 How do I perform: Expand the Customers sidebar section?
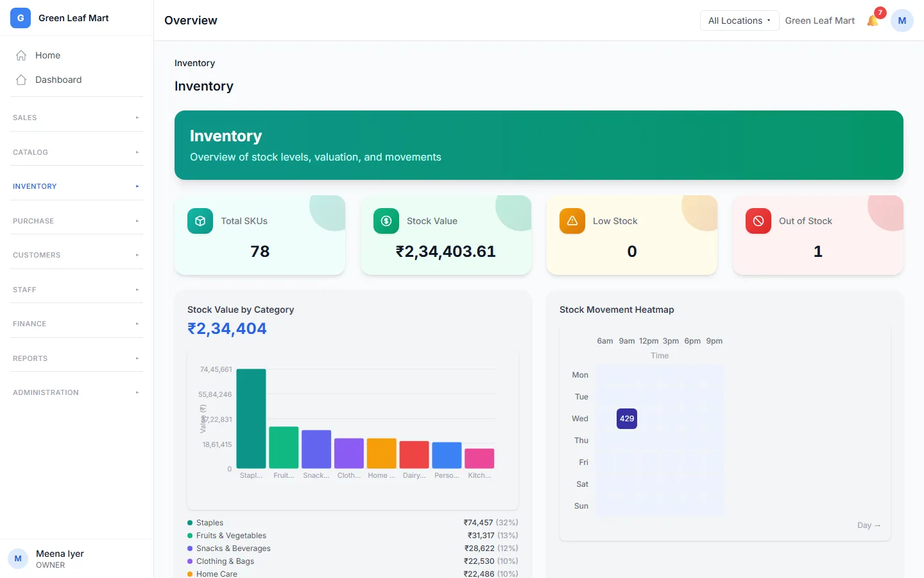(77, 255)
